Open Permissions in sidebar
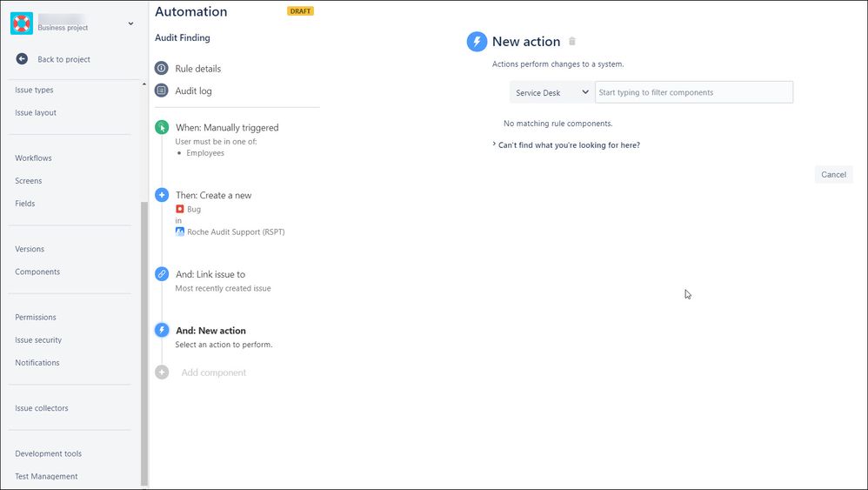Viewport: 868px width, 490px height. point(36,317)
